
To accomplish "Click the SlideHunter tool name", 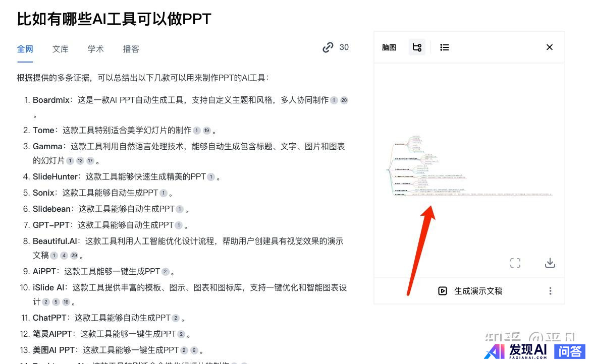I will (55, 176).
